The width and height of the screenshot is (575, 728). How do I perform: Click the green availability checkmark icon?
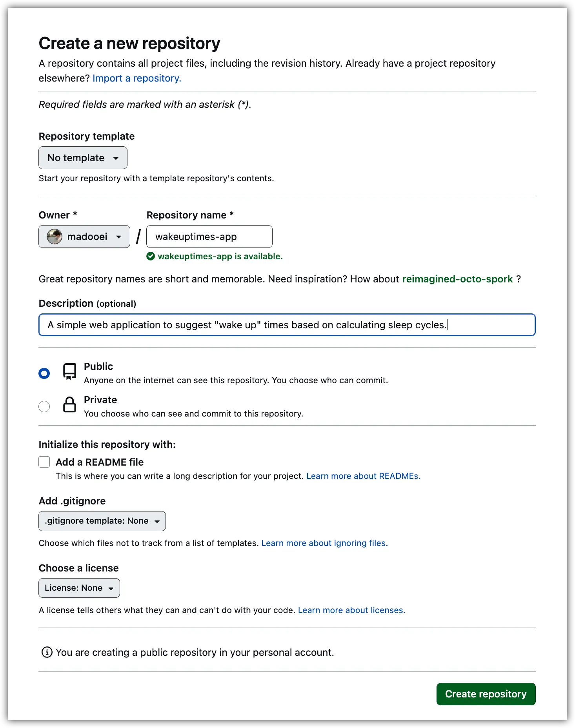coord(151,257)
